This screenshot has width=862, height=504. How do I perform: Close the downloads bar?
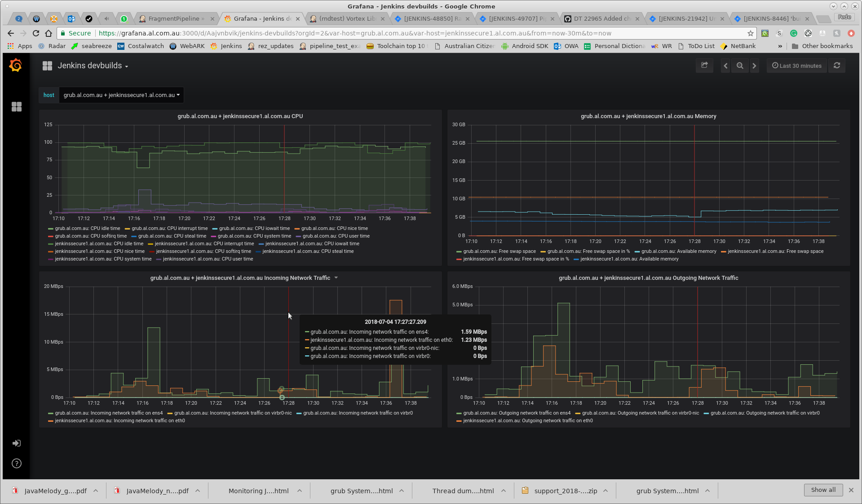point(851,490)
